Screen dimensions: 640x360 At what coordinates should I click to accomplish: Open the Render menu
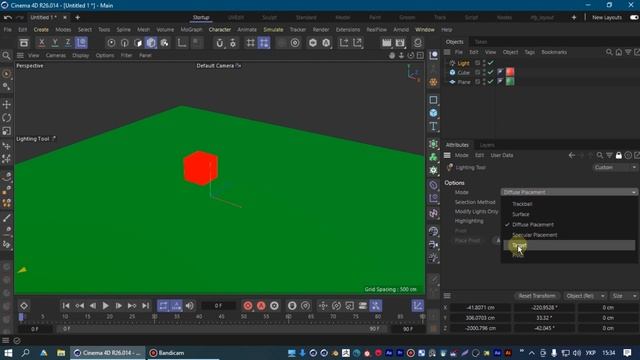tap(321, 30)
